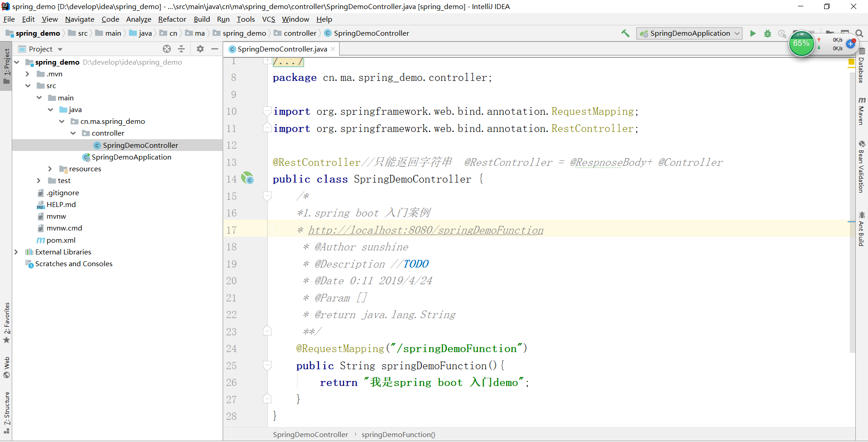Open the File menu
868x442 pixels.
tap(9, 19)
